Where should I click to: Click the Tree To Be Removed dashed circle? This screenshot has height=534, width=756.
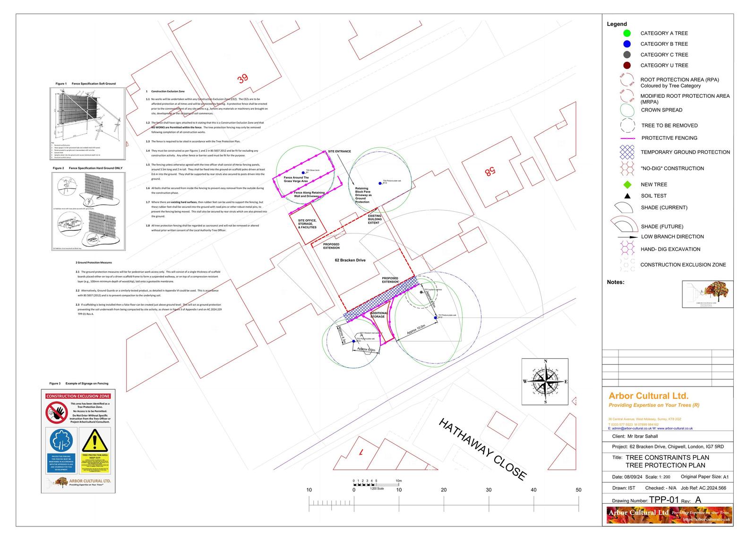click(x=627, y=125)
